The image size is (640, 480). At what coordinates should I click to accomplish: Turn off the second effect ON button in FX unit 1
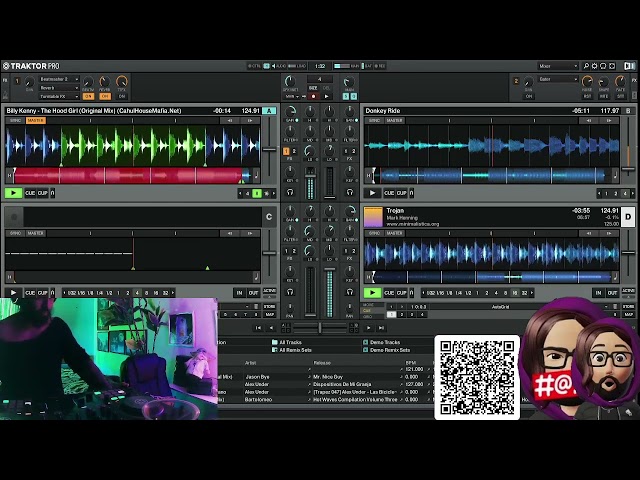pos(105,96)
